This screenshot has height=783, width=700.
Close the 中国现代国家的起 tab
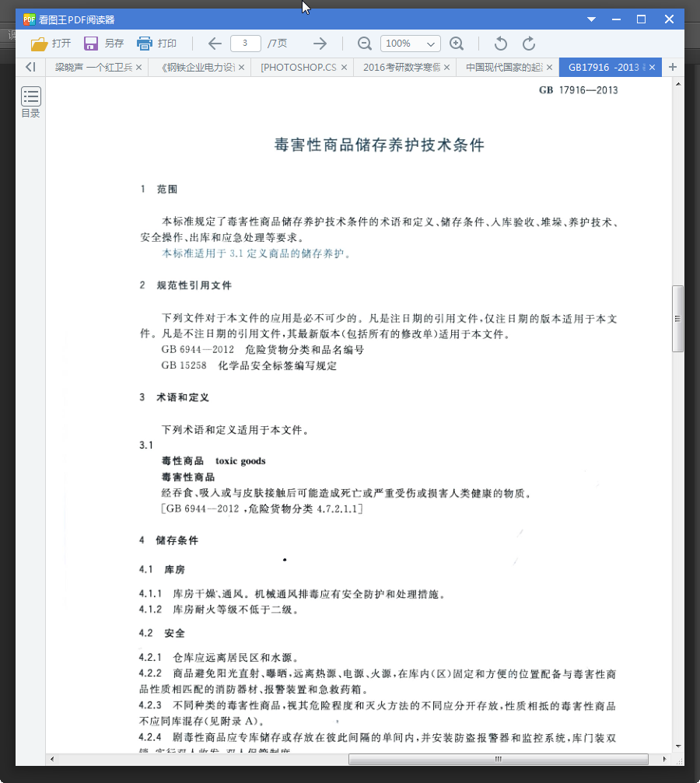(549, 67)
